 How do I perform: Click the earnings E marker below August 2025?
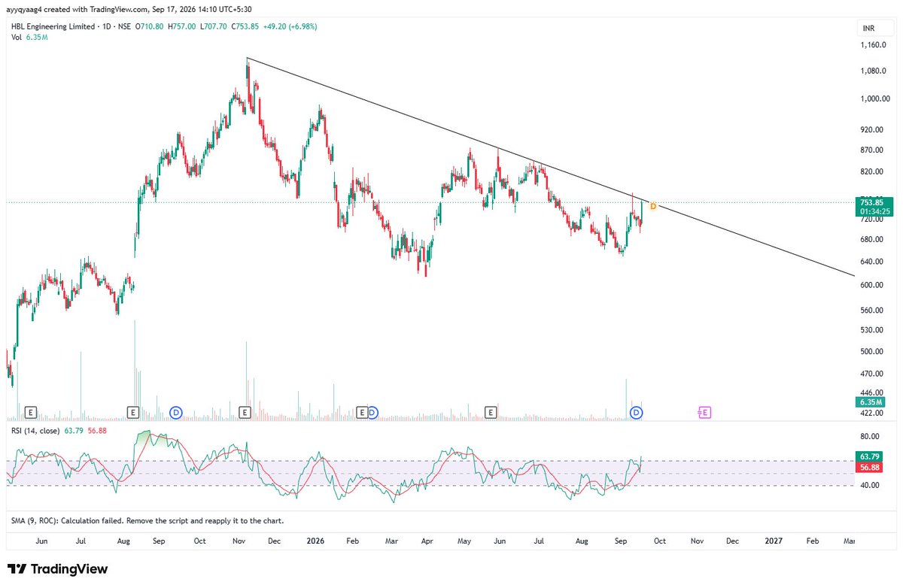[132, 412]
